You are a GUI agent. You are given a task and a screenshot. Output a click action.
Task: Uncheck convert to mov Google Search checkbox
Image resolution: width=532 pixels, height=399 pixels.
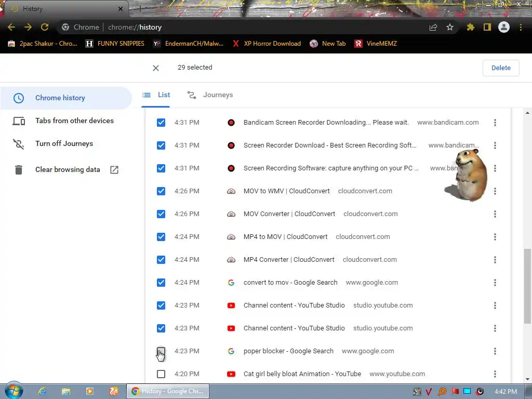point(161,283)
